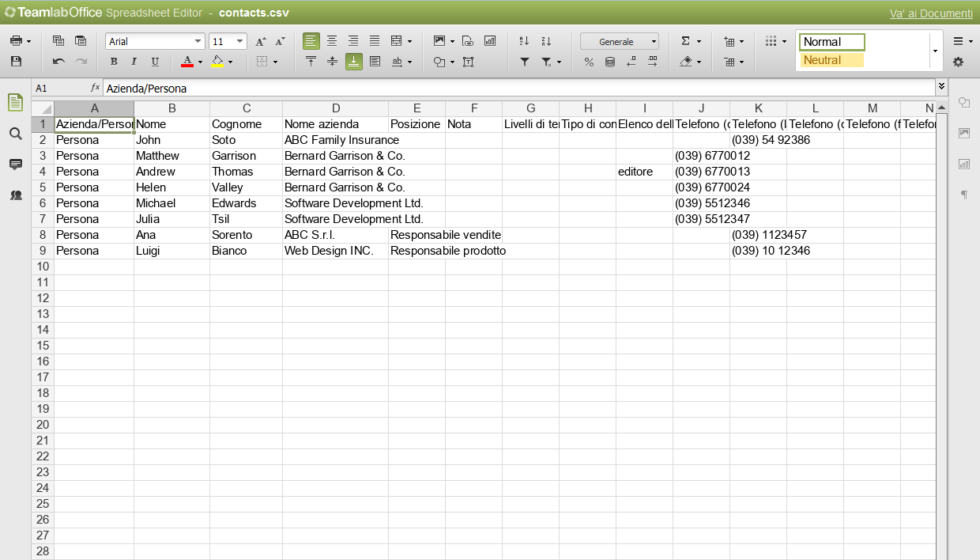
Task: Expand the font color arrow
Action: point(200,62)
